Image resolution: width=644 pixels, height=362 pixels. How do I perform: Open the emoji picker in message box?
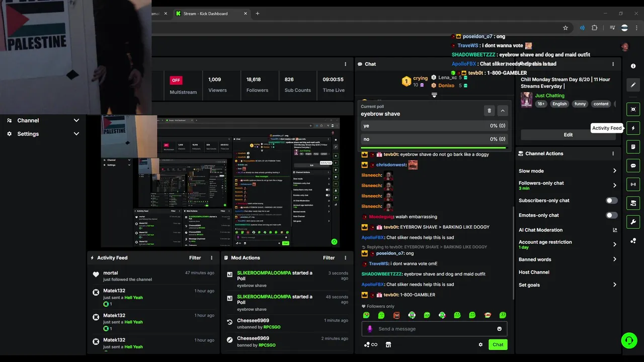click(499, 329)
